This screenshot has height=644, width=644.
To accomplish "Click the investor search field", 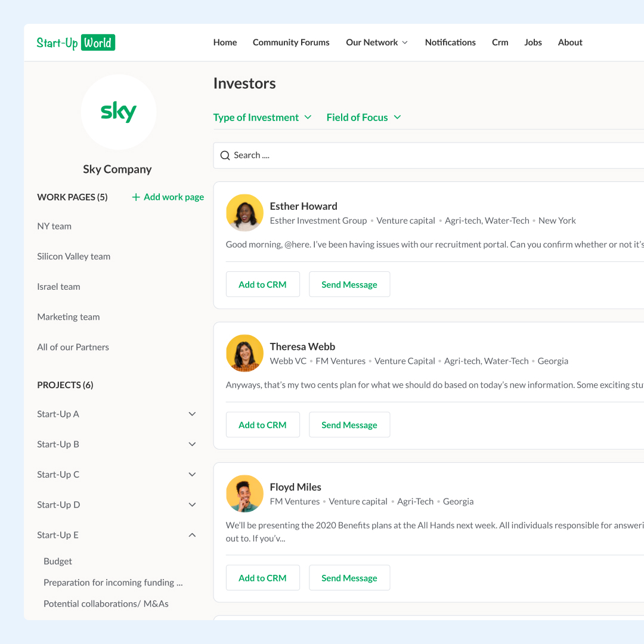I will pyautogui.click(x=417, y=156).
